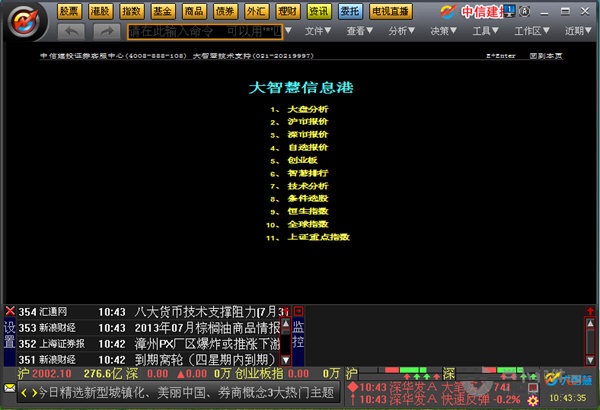Open menu item 上证重点指数
The height and width of the screenshot is (410, 600).
click(319, 237)
